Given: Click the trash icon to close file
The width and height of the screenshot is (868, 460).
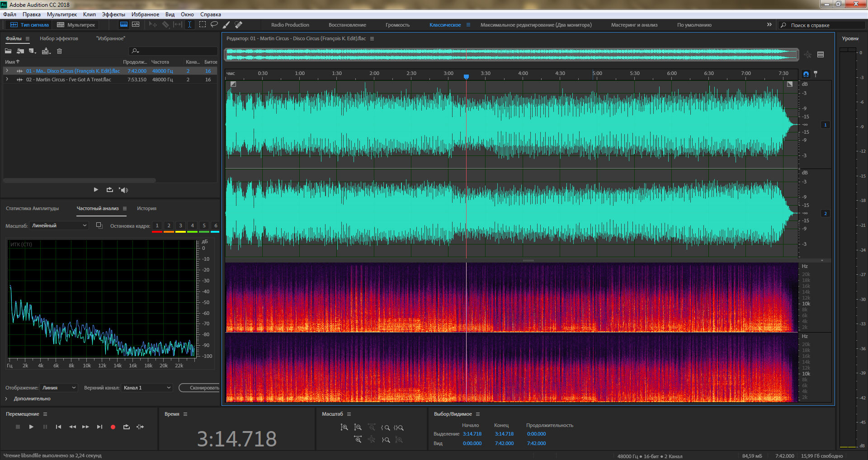Looking at the screenshot, I should (59, 51).
